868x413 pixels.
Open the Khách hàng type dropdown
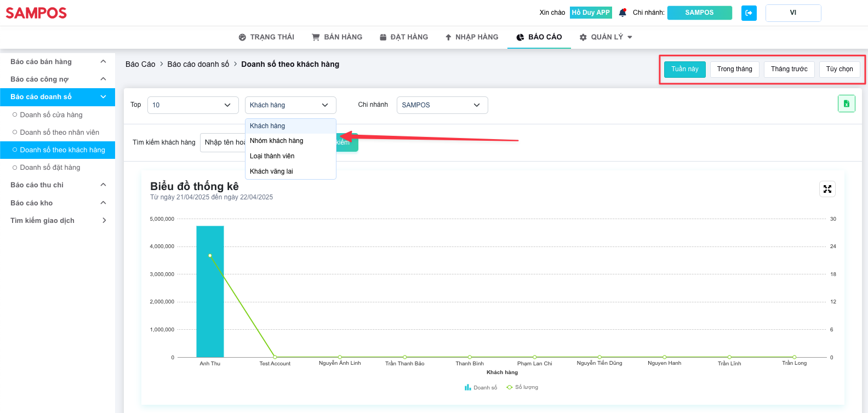pyautogui.click(x=290, y=105)
